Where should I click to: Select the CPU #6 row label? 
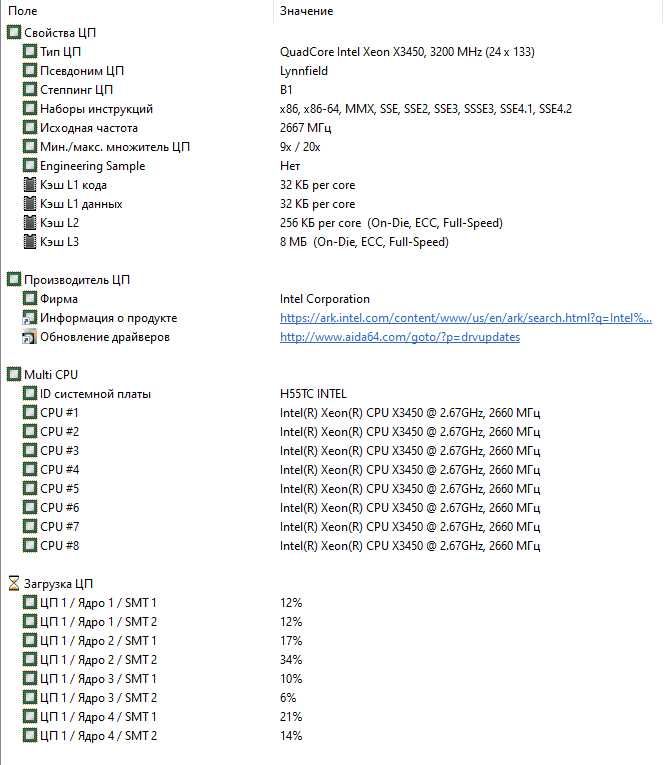[60, 508]
